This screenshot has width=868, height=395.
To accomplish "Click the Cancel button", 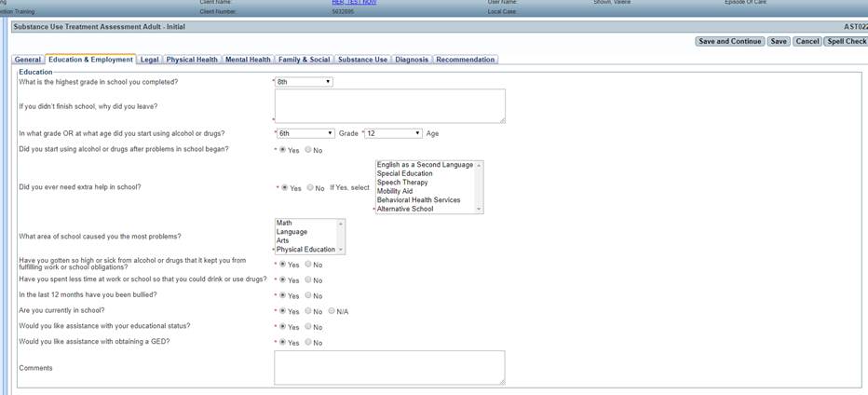I will click(807, 41).
